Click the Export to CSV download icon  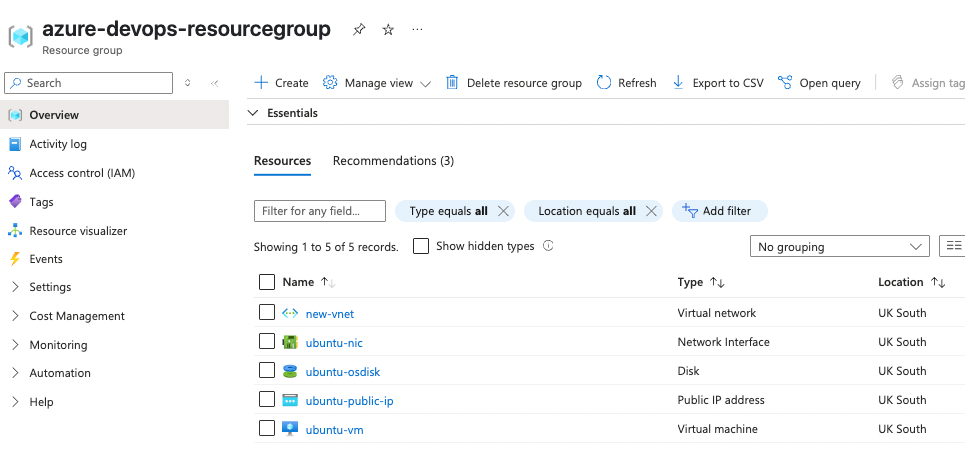pyautogui.click(x=678, y=83)
